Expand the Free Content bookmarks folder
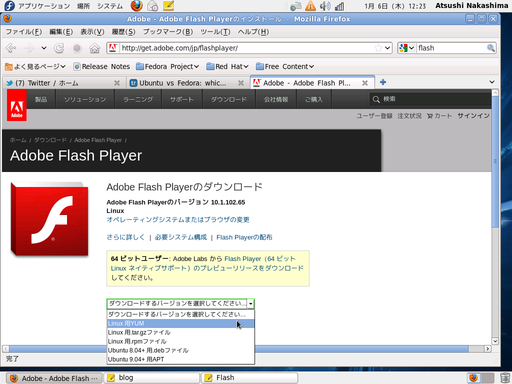This screenshot has height=384, width=512. pos(285,67)
